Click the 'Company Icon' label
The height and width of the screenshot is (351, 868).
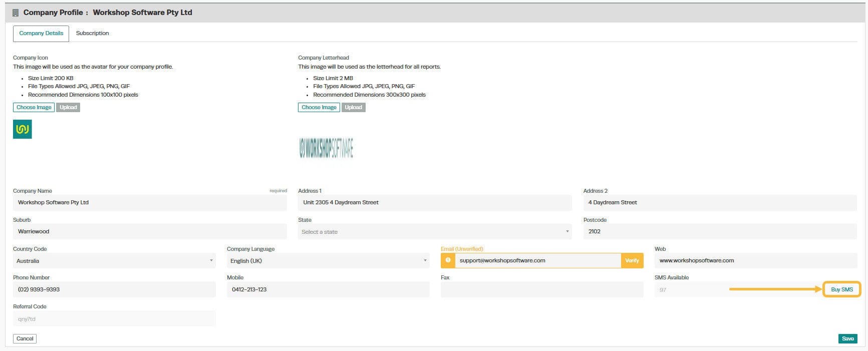pyautogui.click(x=31, y=58)
